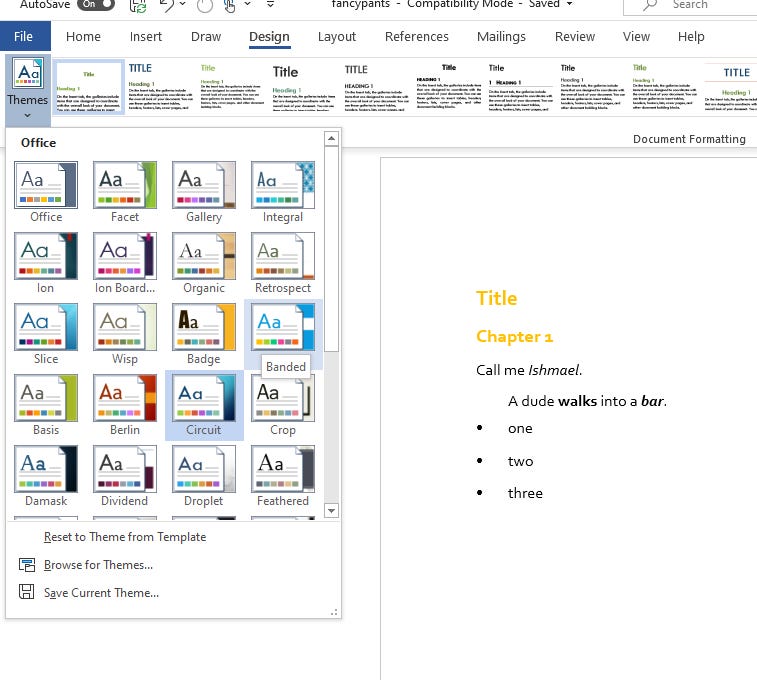Open the References tab

[417, 37]
